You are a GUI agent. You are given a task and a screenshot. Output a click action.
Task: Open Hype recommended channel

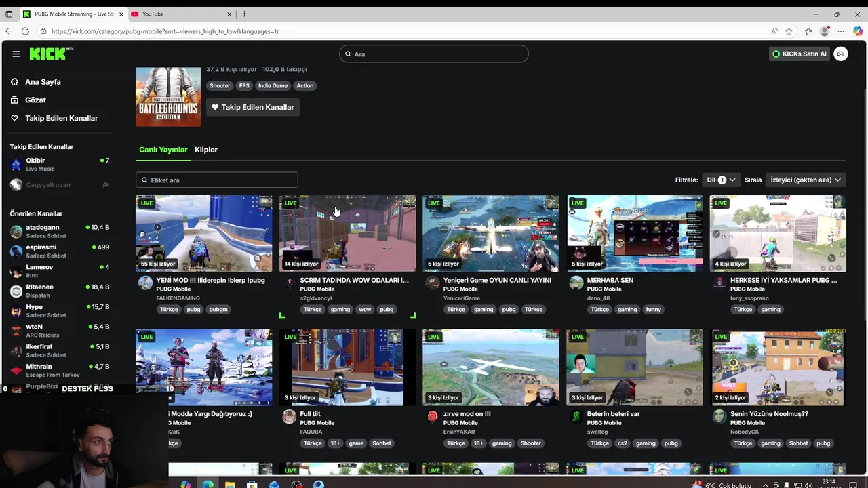60,310
